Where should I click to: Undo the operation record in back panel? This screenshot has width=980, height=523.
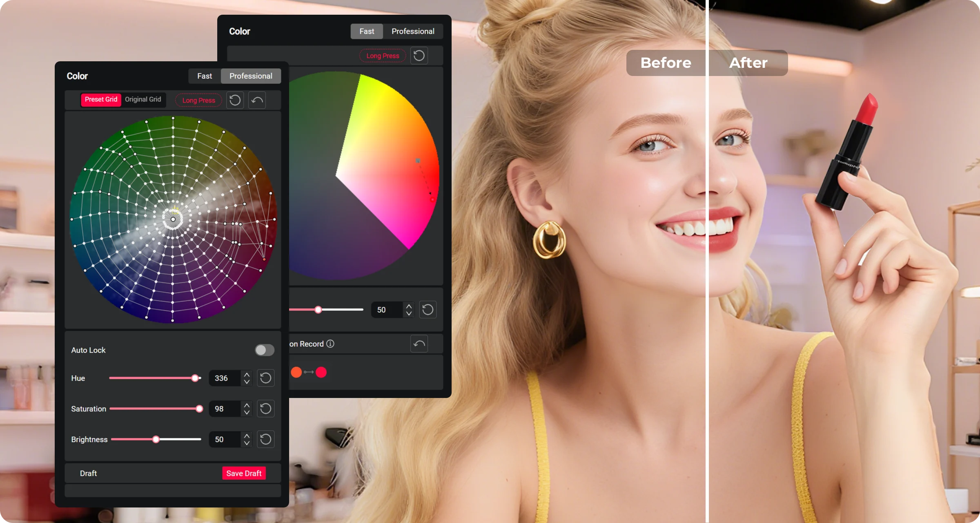(419, 344)
